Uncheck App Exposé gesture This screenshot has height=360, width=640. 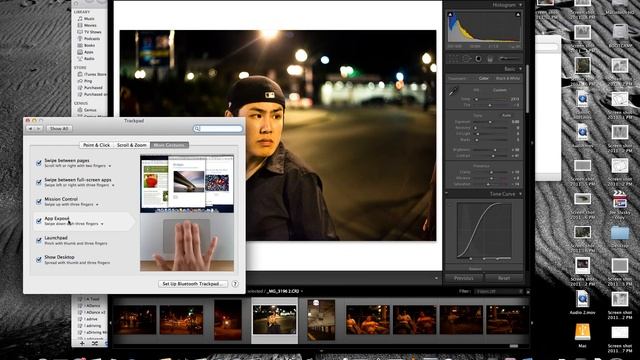pos(39,221)
